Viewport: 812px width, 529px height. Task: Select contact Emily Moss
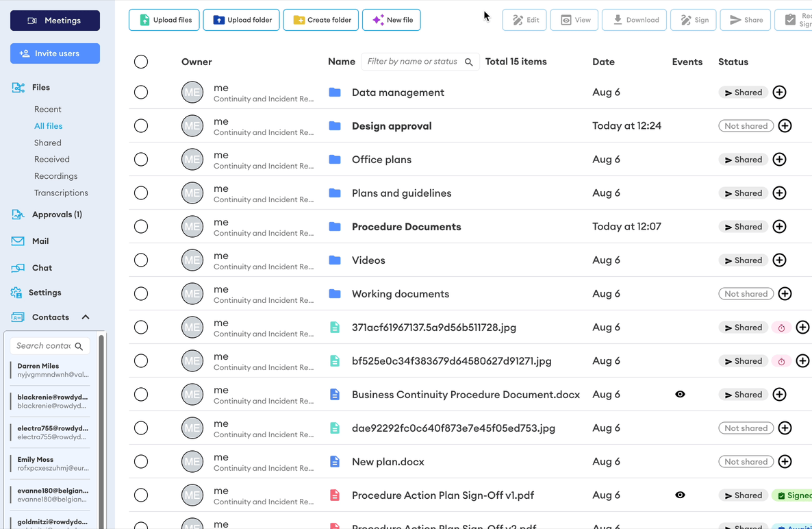(x=51, y=463)
